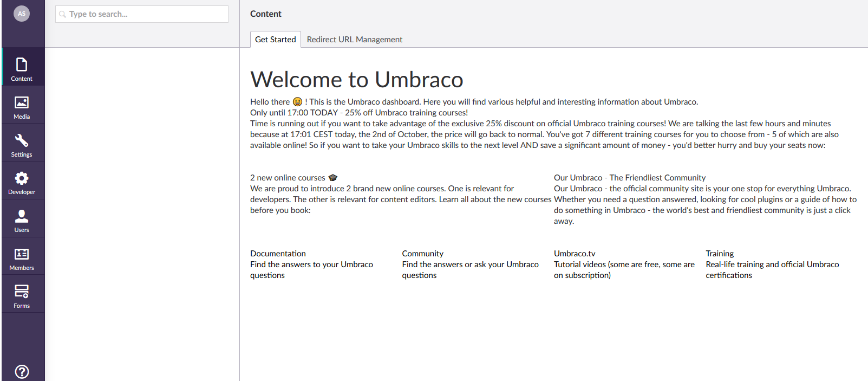Open the Umbraco.tv link
The image size is (868, 381).
click(575, 254)
